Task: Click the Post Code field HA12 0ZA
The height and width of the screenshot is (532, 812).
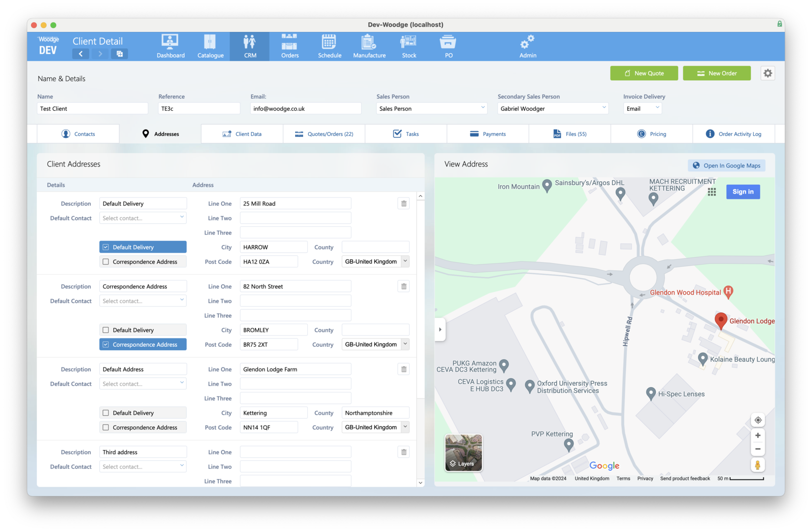Action: 269,262
